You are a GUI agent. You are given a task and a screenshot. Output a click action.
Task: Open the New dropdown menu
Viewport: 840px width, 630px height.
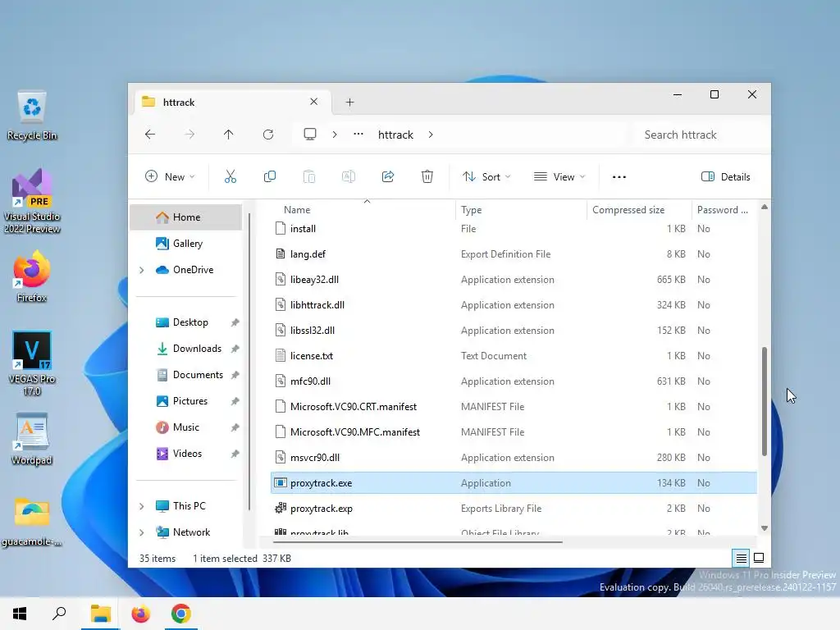170,177
